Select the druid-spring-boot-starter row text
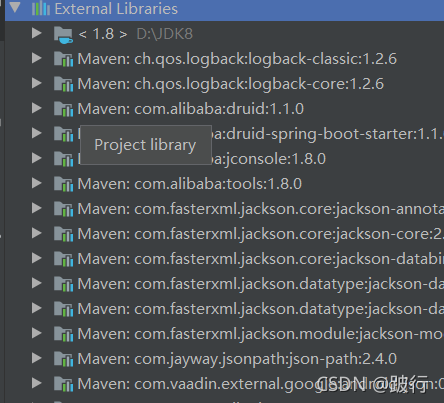 click(x=328, y=134)
